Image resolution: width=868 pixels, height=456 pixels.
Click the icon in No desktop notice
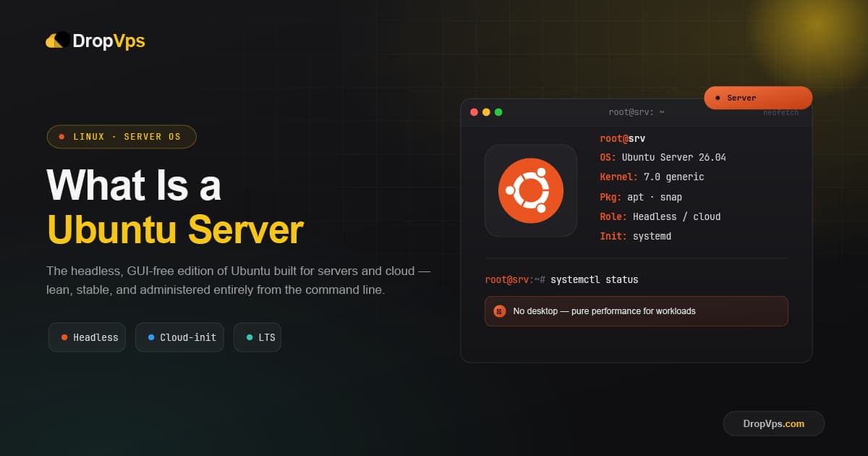tap(500, 311)
